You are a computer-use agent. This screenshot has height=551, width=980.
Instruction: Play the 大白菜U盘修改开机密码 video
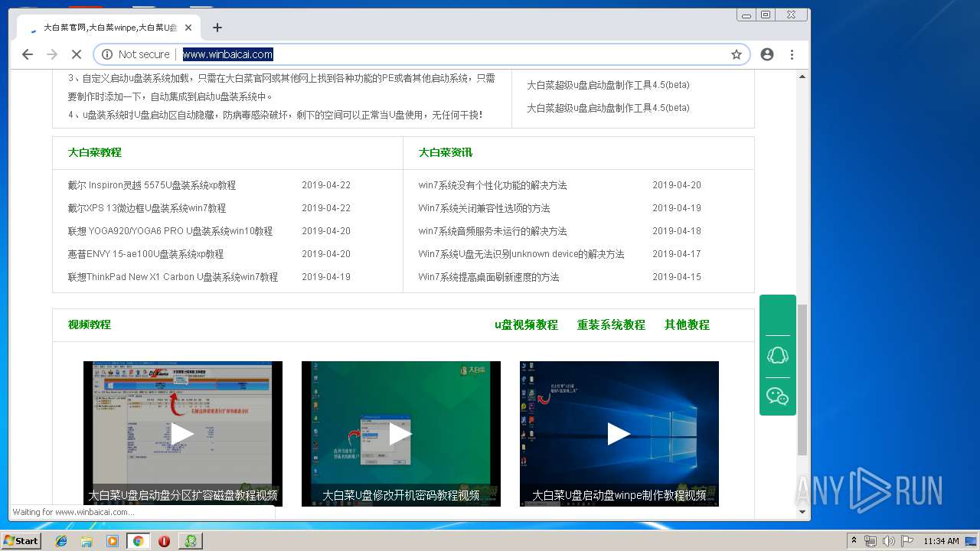(400, 433)
